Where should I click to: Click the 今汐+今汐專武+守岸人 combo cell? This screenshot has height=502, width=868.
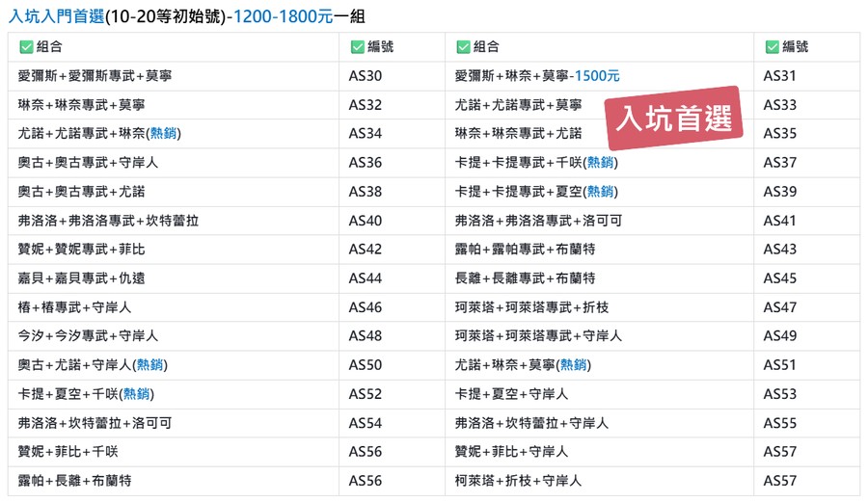click(x=88, y=336)
